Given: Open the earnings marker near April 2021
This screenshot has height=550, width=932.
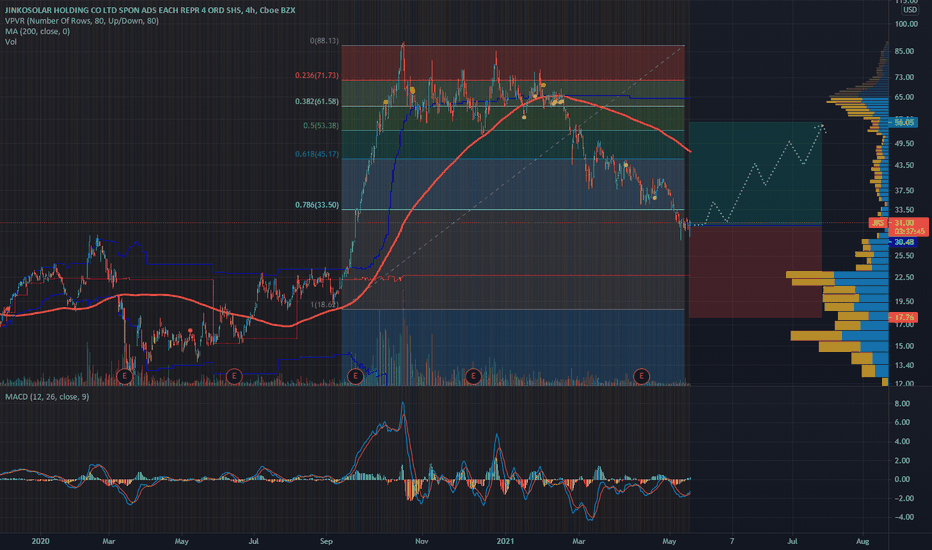Looking at the screenshot, I should (641, 376).
